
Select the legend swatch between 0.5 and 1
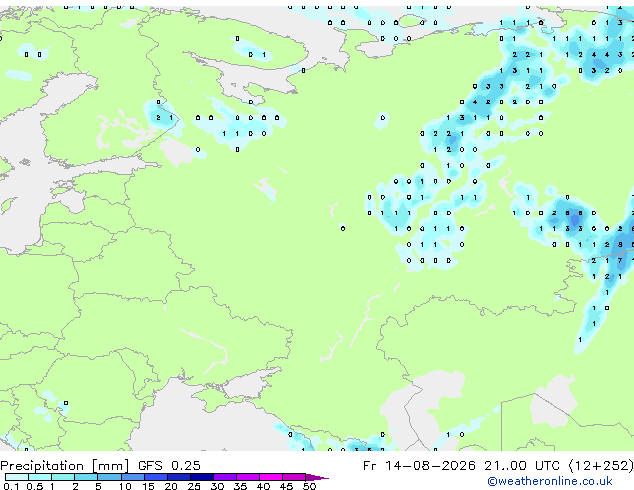(x=40, y=477)
